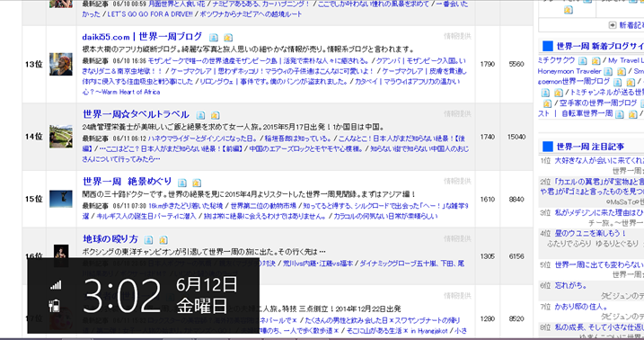This screenshot has height=340, width=644.
Task: Open article 荒川vs内藤・江藤vs福本
Action: pyautogui.click(x=318, y=264)
